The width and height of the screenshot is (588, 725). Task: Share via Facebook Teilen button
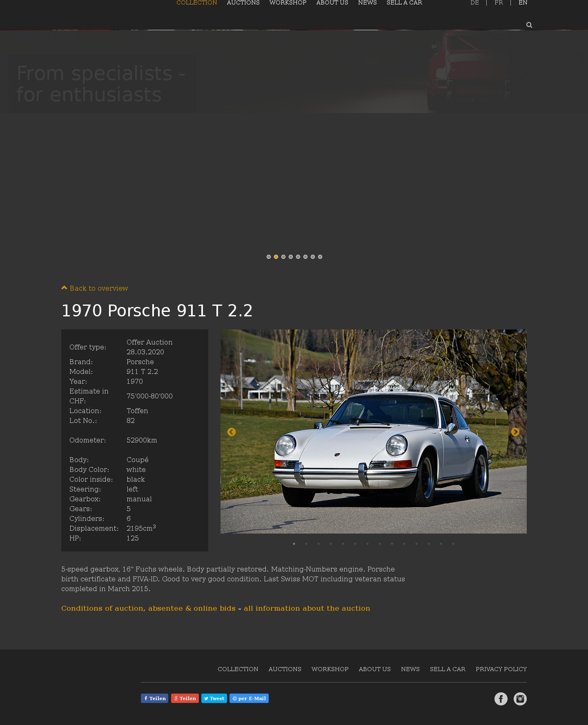click(x=154, y=698)
